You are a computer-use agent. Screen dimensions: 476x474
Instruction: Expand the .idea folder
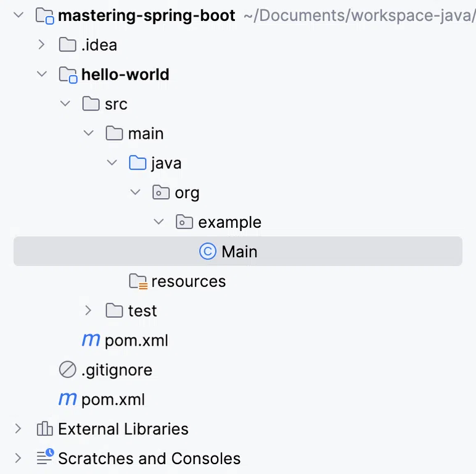pyautogui.click(x=41, y=44)
